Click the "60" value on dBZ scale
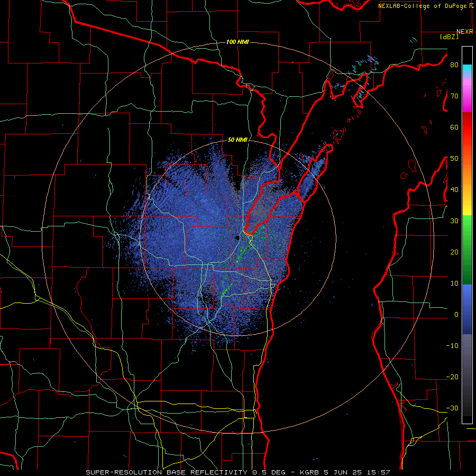The width and height of the screenshot is (476, 476). click(454, 127)
